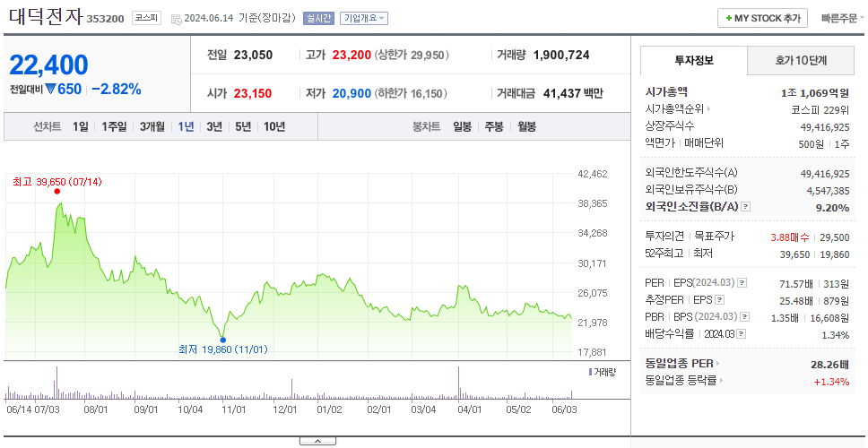This screenshot has width=868, height=448.
Task: Click the 동일업종 등락률 value +1.34%
Action: (x=831, y=381)
